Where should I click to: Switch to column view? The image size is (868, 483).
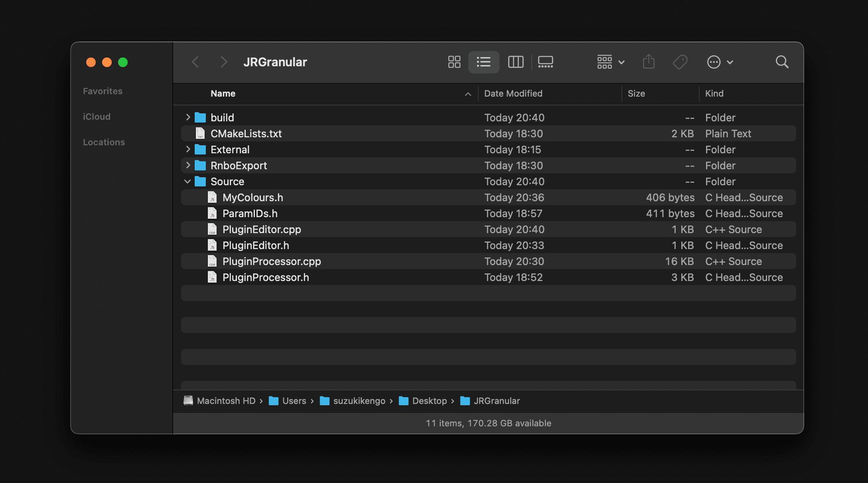[515, 62]
